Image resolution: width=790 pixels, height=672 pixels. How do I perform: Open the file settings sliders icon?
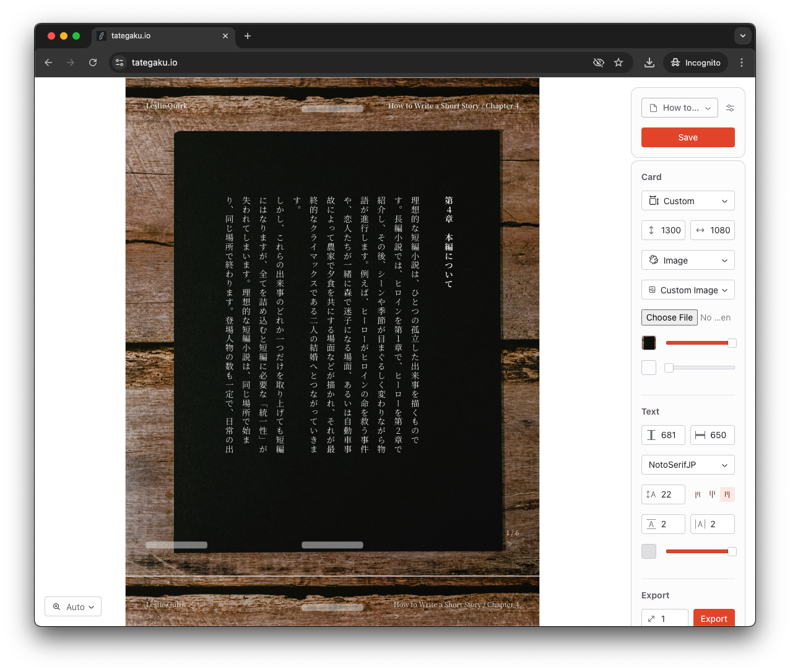pyautogui.click(x=730, y=108)
